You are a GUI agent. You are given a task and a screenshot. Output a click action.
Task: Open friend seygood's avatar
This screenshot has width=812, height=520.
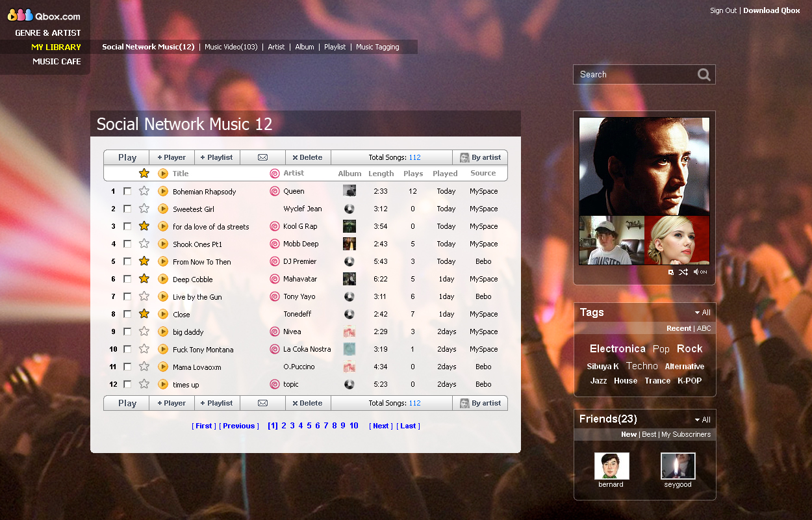coord(678,466)
